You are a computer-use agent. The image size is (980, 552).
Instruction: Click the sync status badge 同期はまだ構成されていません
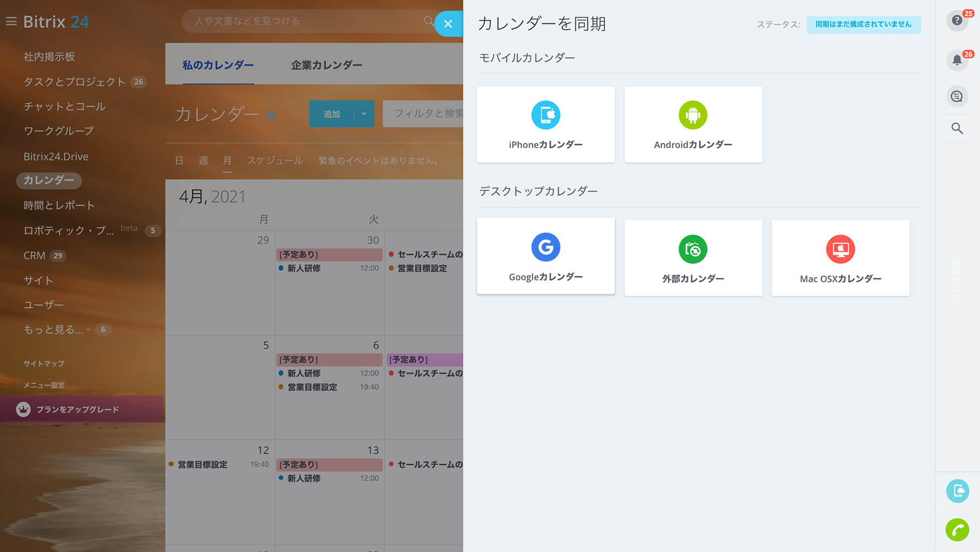point(863,25)
